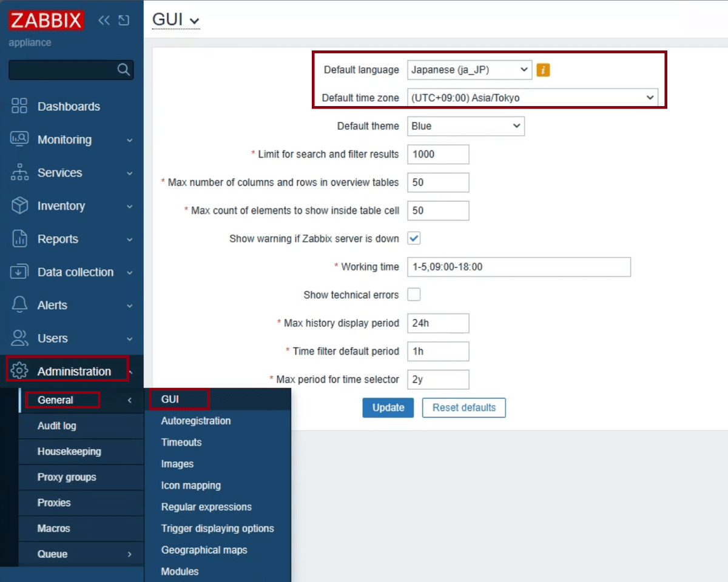Click the Data collection sidebar icon

coord(19,272)
